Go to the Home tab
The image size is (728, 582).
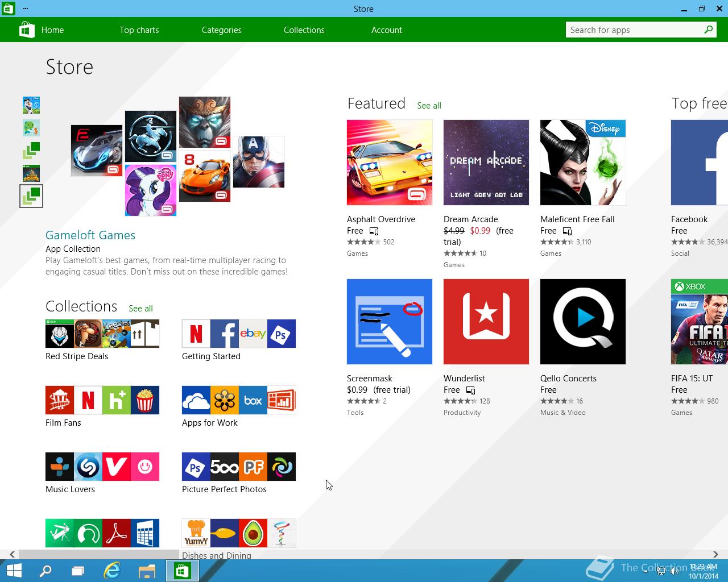pos(52,30)
